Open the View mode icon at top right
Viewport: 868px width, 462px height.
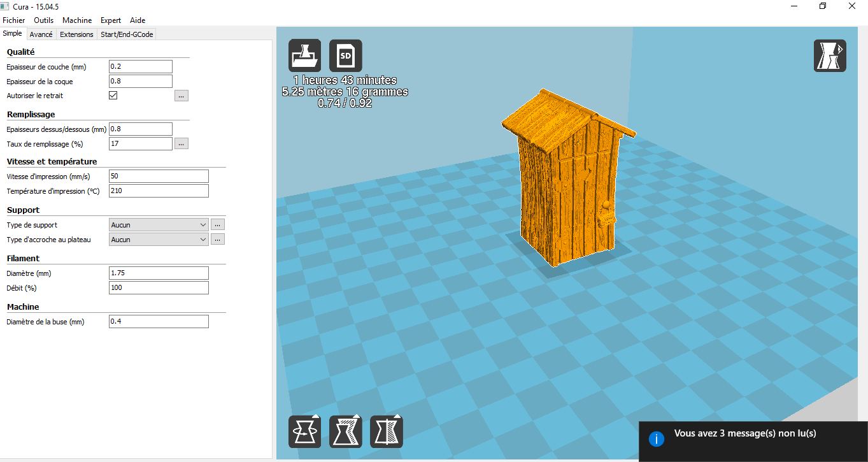click(830, 55)
